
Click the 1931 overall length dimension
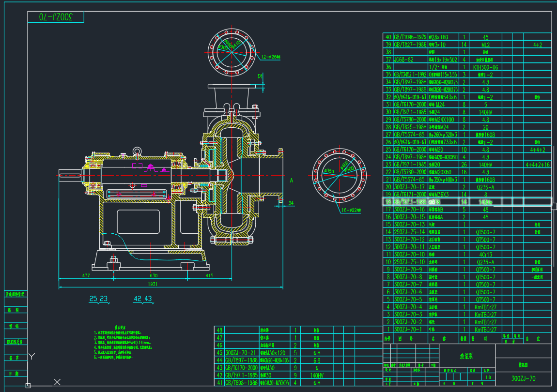(152, 284)
